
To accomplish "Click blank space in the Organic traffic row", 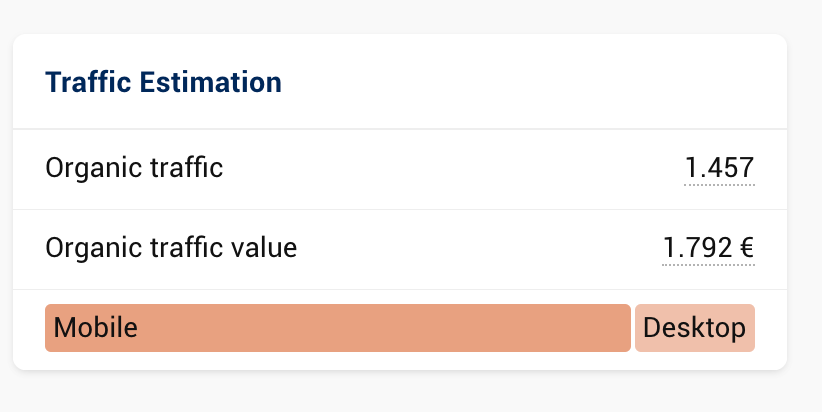I will tap(450, 168).
